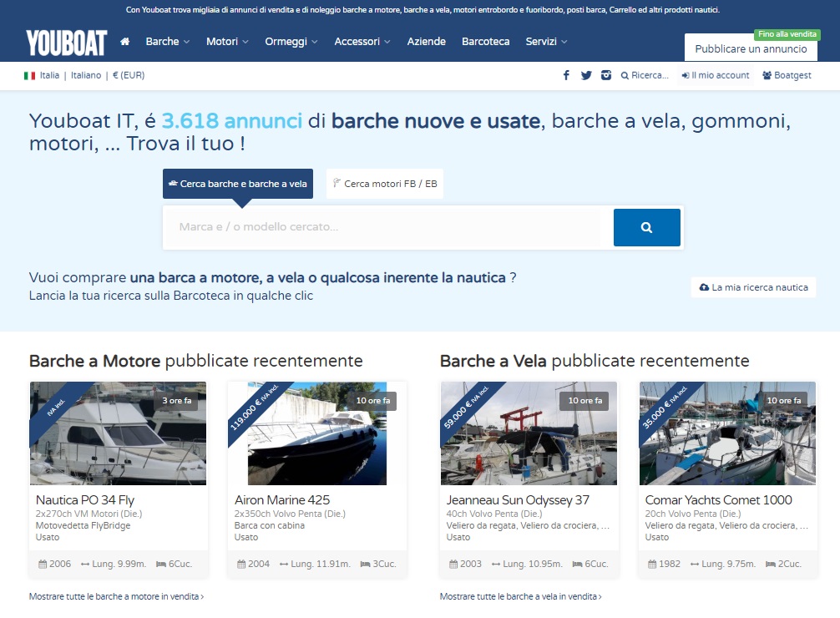
Task: Click 2x350ch Volvo Penta (Die.) text
Action: pyautogui.click(x=290, y=514)
